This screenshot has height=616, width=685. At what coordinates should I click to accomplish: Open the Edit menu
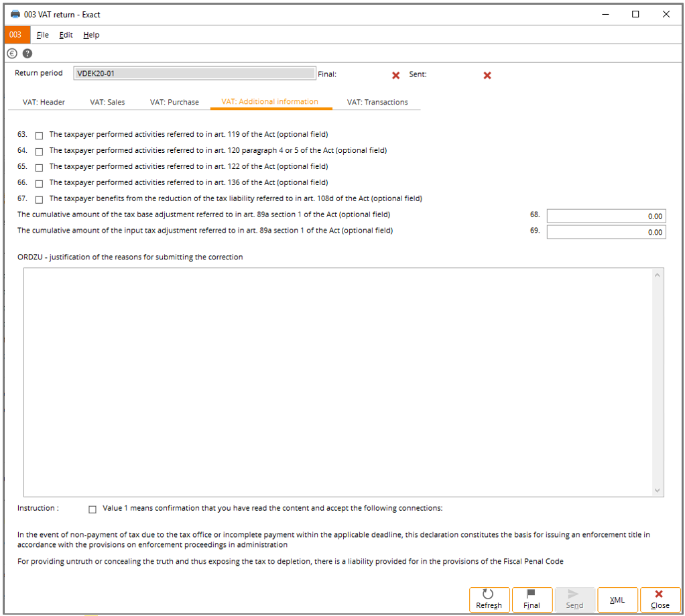point(66,35)
